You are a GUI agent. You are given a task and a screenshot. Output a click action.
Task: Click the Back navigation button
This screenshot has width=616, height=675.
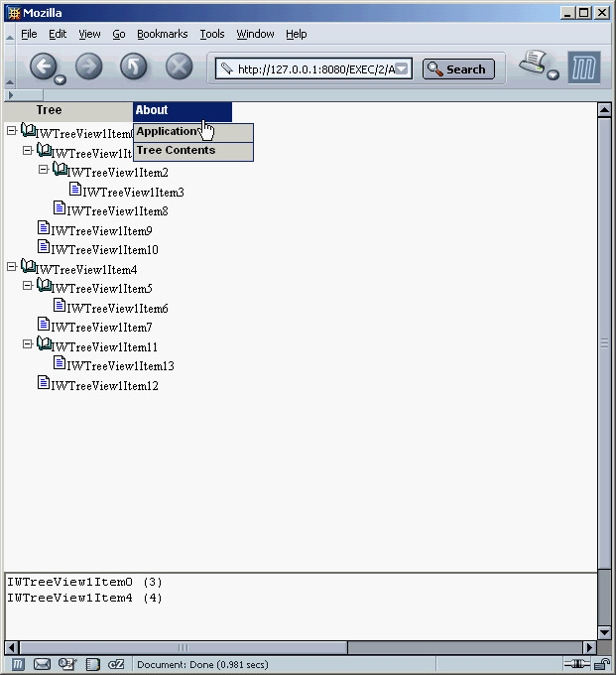[43, 67]
